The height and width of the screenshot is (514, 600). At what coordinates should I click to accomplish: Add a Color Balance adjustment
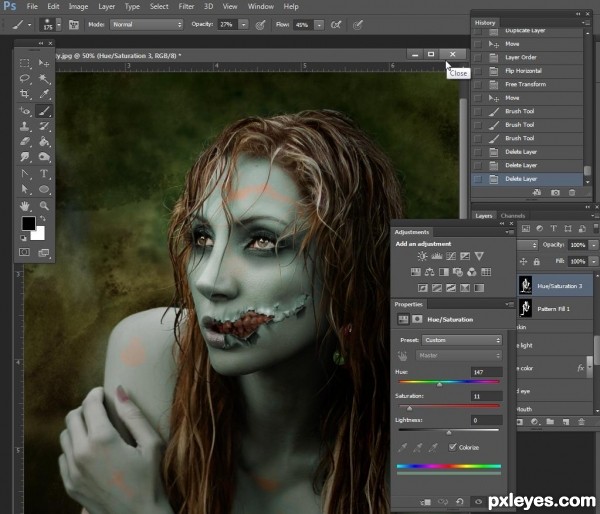[430, 272]
